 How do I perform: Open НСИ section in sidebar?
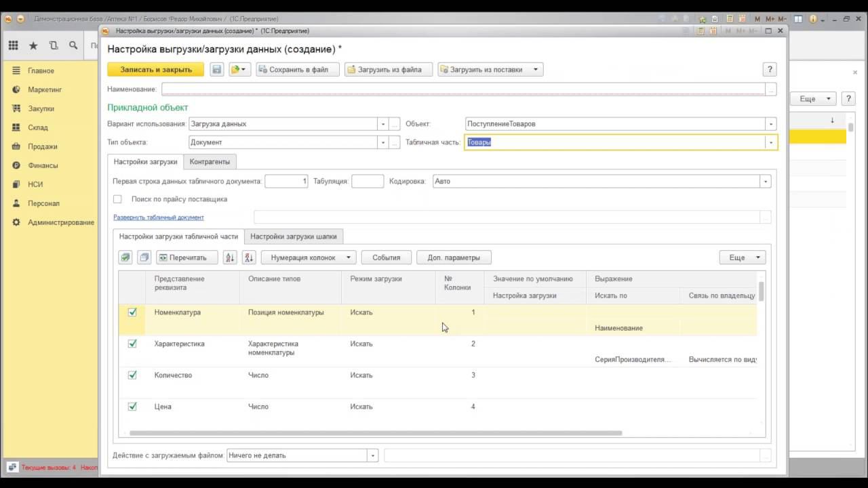tap(35, 184)
